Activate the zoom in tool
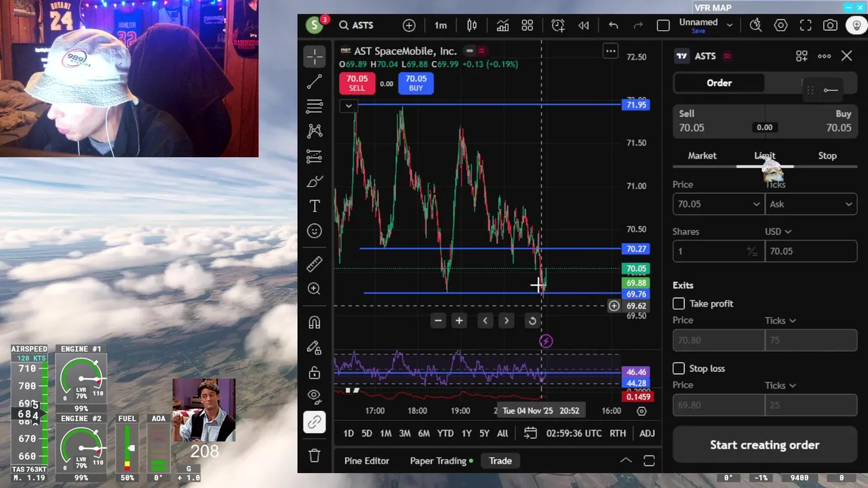Image resolution: width=868 pixels, height=488 pixels. coord(315,289)
